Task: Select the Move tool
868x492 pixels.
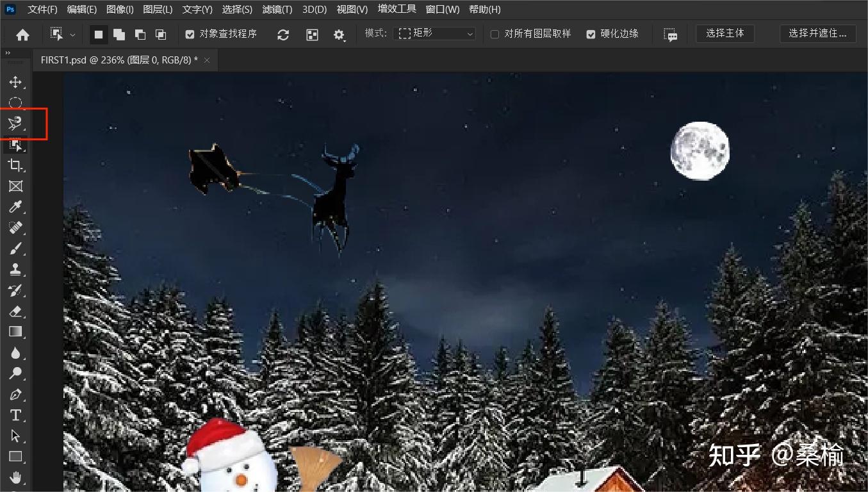Action: click(x=15, y=82)
